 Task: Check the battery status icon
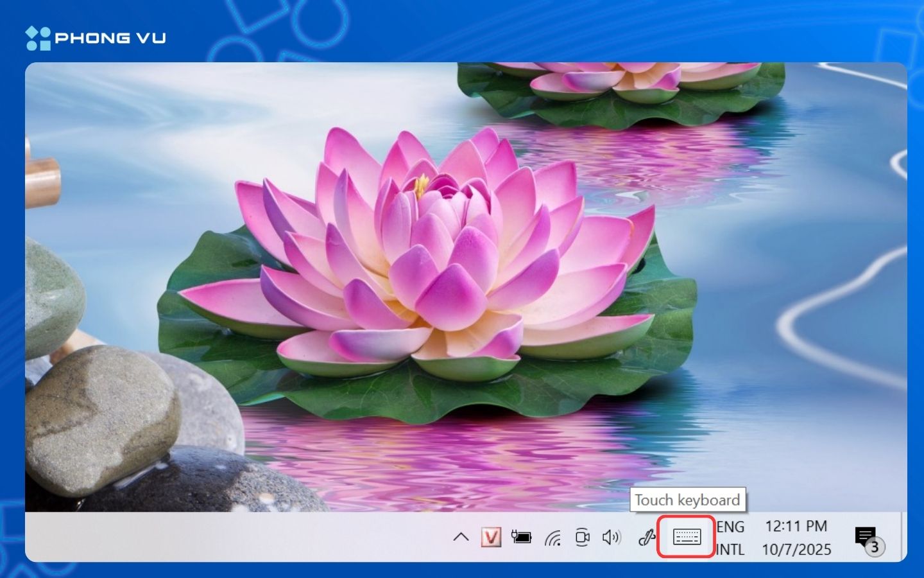pos(521,537)
